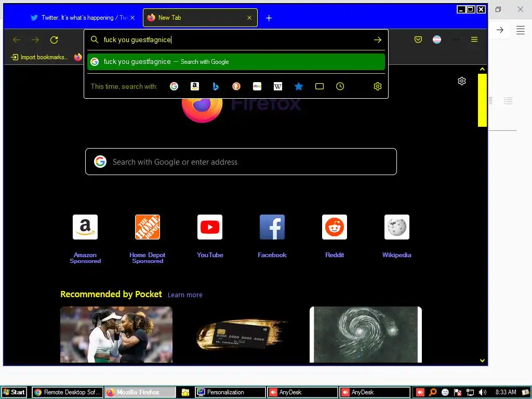Focus 'Search with Google or enter address' box
532x399 pixels.
point(241,162)
